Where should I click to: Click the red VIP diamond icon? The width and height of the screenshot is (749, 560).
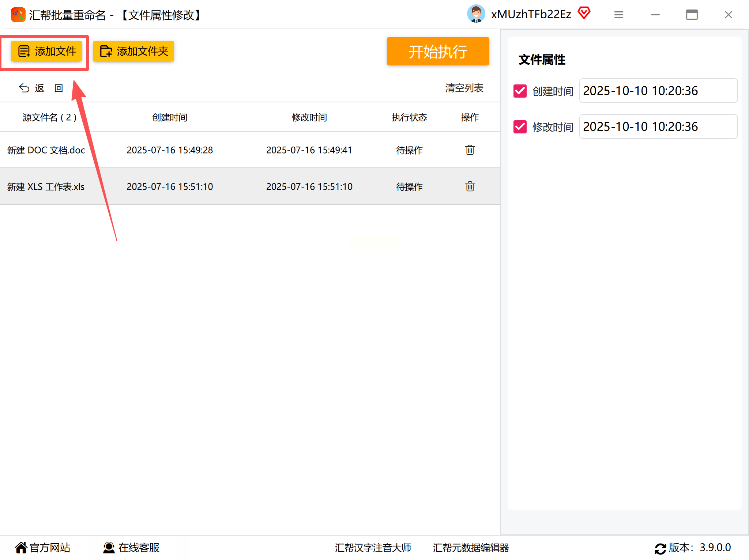pos(584,13)
